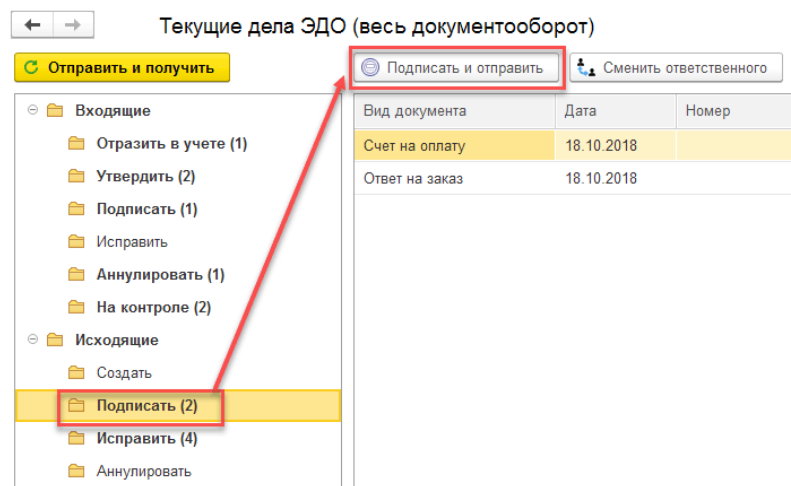Click date 18.10.2018 in Ответ на заказ row
Screen dimensions: 791x486
click(x=601, y=179)
